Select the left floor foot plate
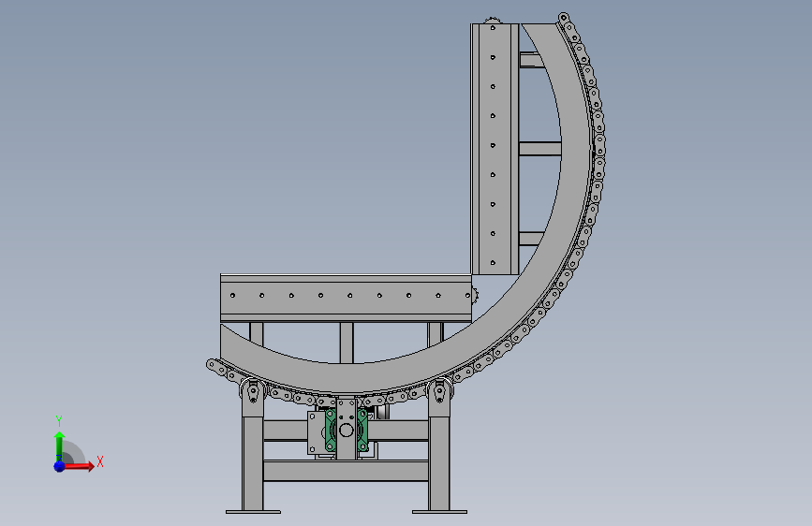The height and width of the screenshot is (526, 812). [253, 512]
